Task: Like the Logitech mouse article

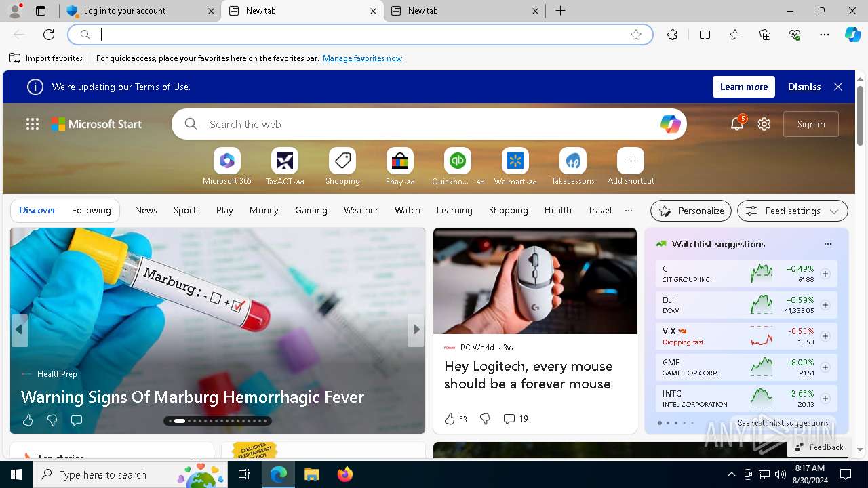Action: coord(450,419)
